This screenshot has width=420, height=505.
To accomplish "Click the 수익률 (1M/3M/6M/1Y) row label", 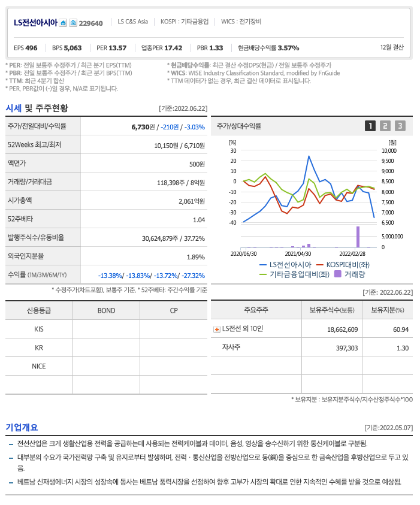I will point(37,275).
